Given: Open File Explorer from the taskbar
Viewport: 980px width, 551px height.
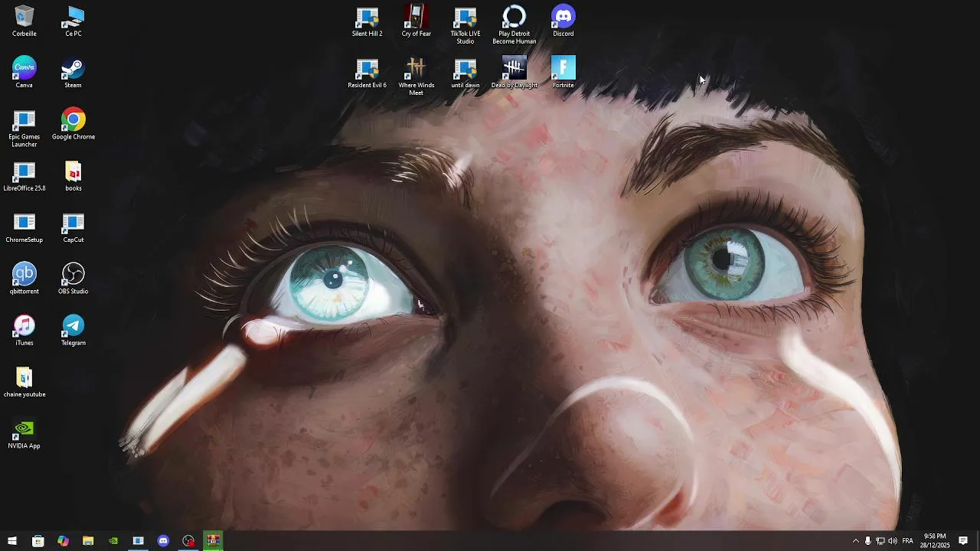Looking at the screenshot, I should [88, 541].
